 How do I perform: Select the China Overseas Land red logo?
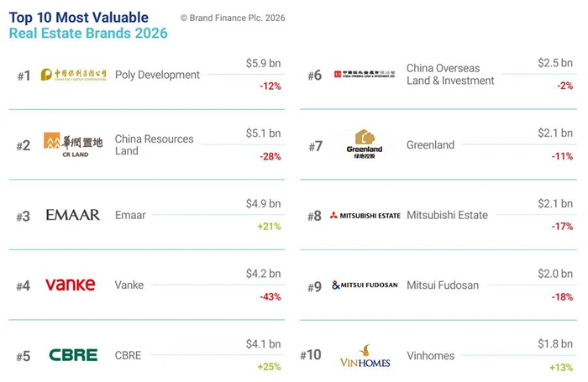[365, 74]
